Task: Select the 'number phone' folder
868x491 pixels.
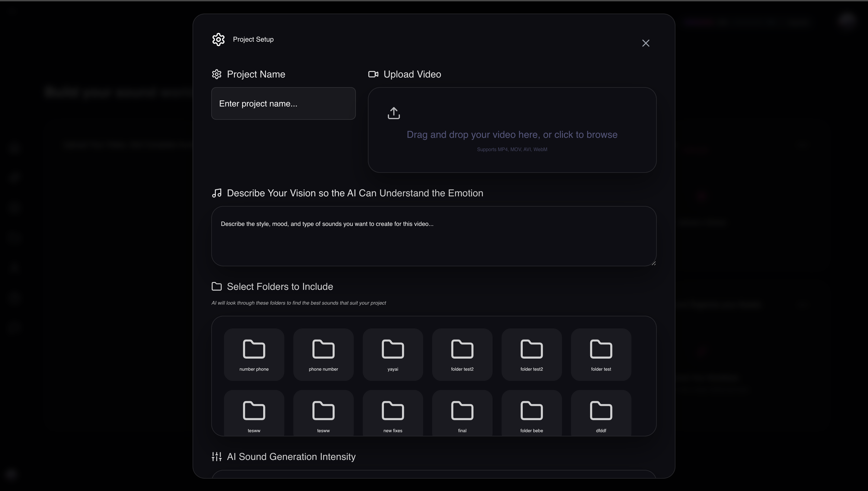Action: pyautogui.click(x=254, y=354)
